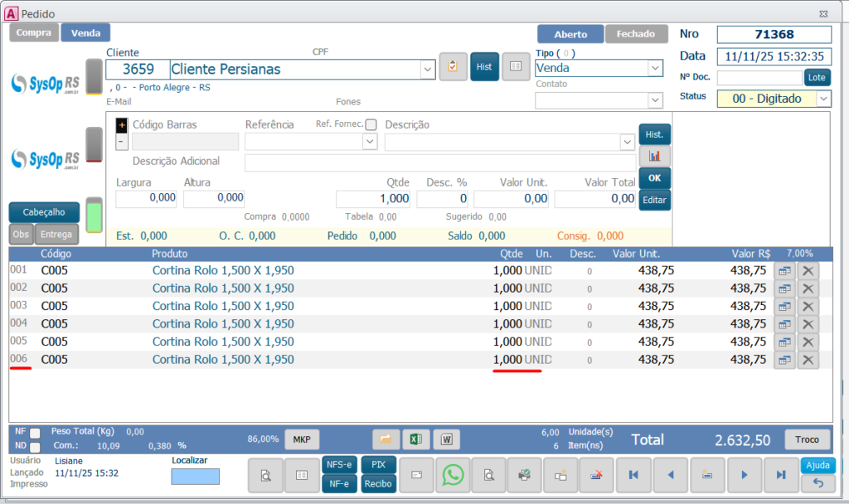
Task: Click the NFS-e button
Action: click(x=339, y=465)
